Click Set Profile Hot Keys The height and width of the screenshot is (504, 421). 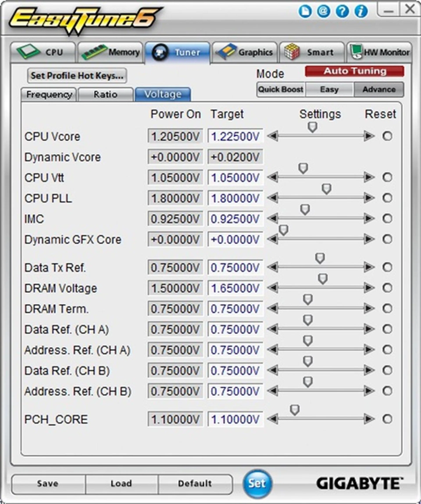pyautogui.click(x=77, y=75)
